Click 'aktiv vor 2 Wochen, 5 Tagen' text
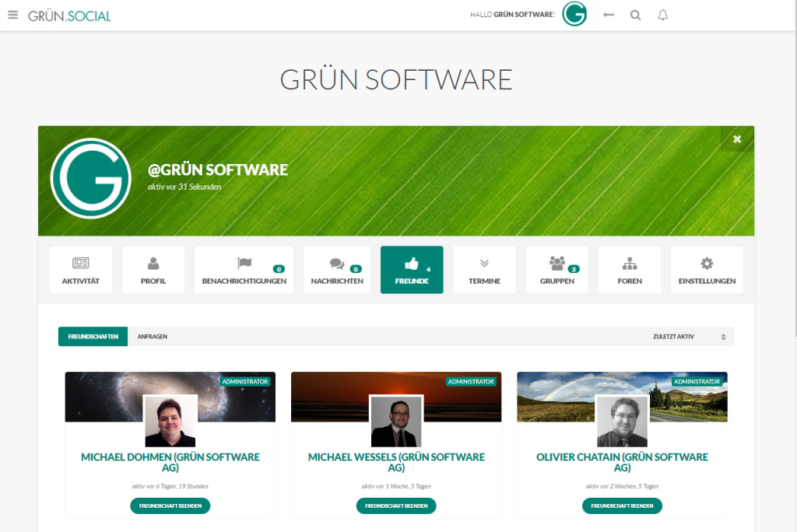This screenshot has width=797, height=532. [622, 486]
